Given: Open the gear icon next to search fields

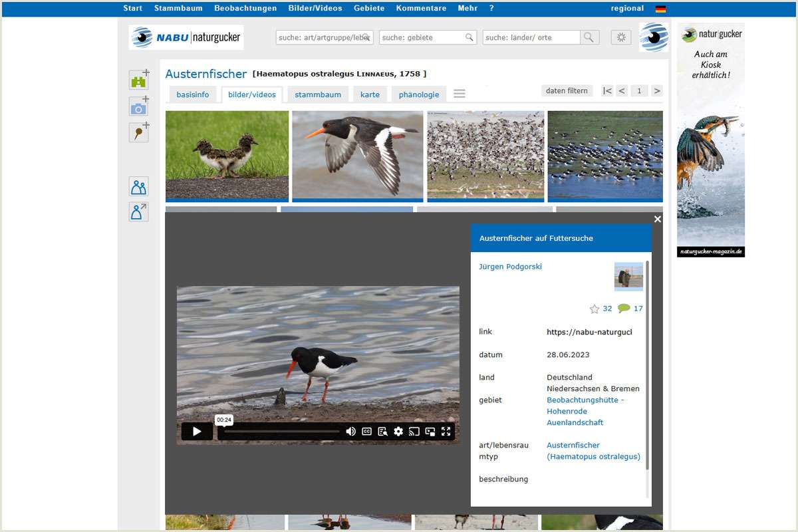Looking at the screenshot, I should (x=620, y=37).
